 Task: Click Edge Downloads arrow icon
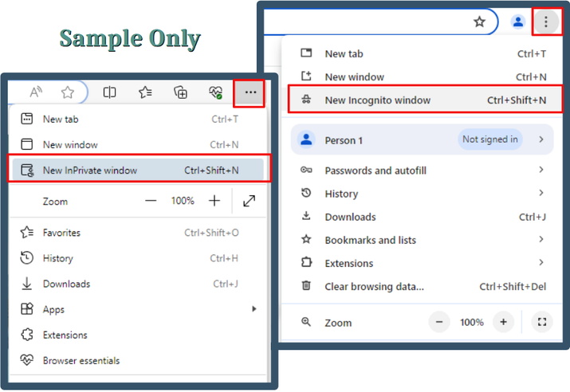tap(27, 284)
